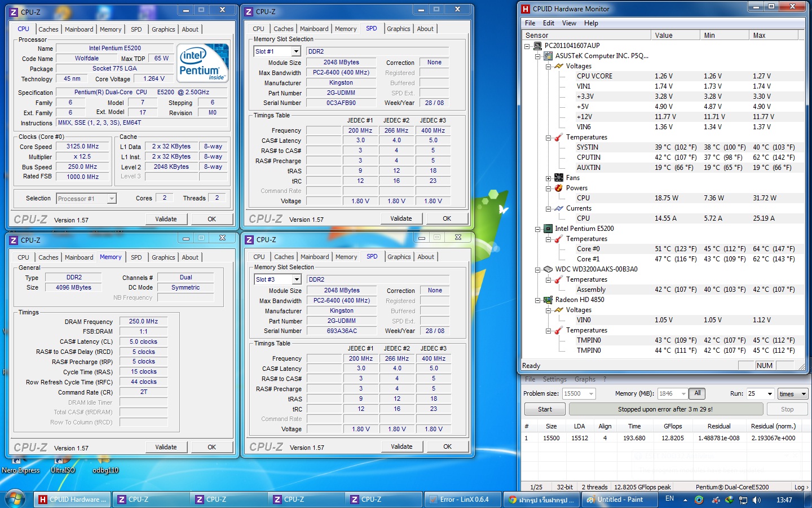
Task: Click the Voltages icon above the VIN0 row
Action: pyautogui.click(x=559, y=310)
